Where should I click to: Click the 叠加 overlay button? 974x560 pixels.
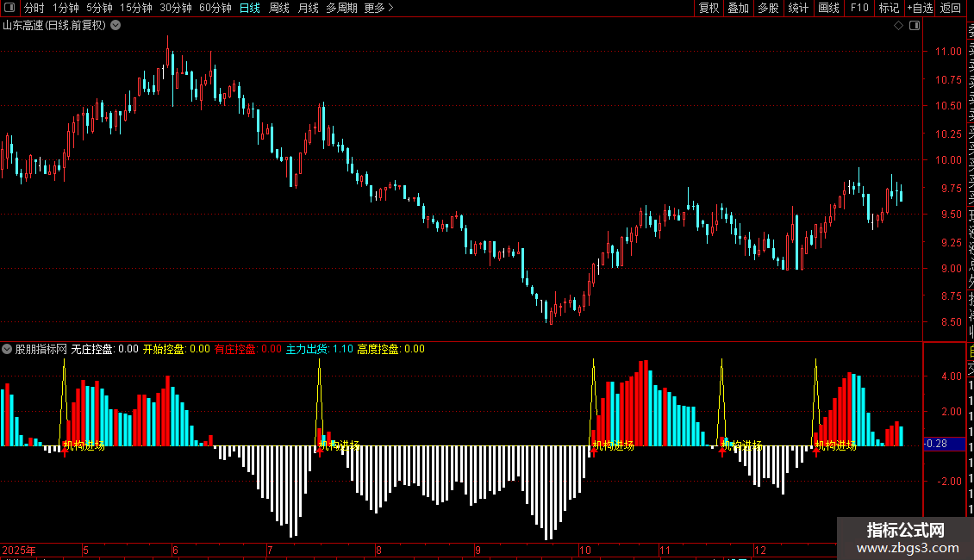739,8
